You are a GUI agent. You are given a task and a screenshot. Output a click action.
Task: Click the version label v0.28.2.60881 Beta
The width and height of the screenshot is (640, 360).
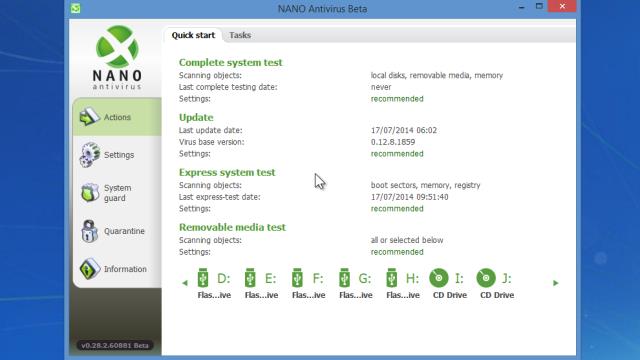tap(115, 345)
